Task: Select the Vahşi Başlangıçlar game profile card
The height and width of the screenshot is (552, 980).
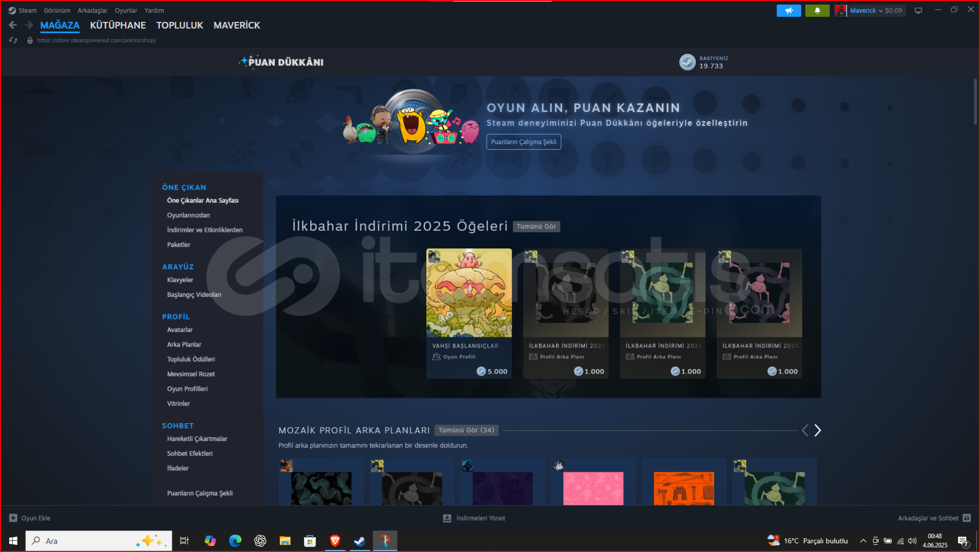Action: (469, 313)
